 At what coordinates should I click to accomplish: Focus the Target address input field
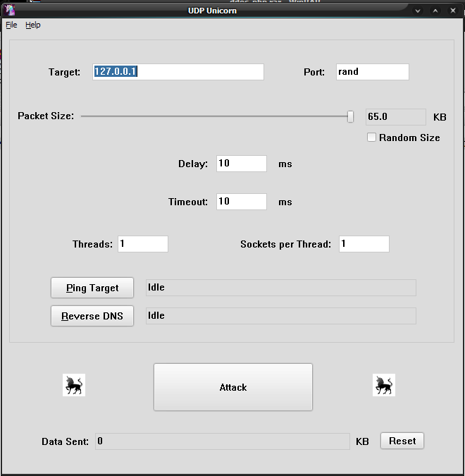coord(178,72)
